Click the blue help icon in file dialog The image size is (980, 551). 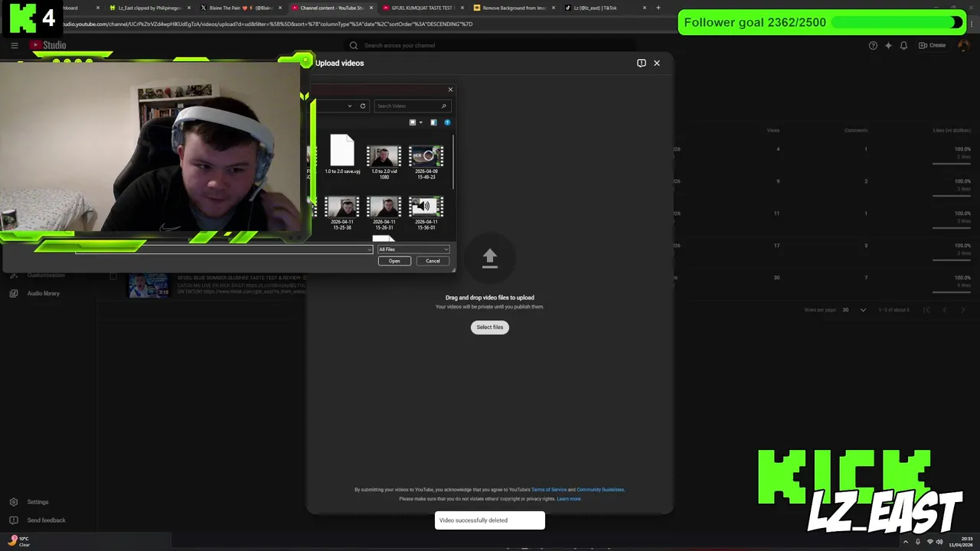click(447, 122)
